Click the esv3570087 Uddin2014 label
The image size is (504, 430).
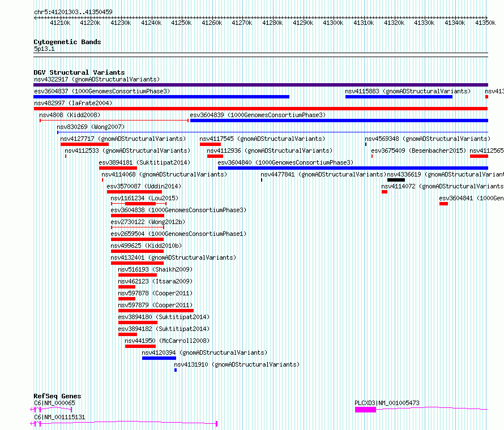click(144, 186)
